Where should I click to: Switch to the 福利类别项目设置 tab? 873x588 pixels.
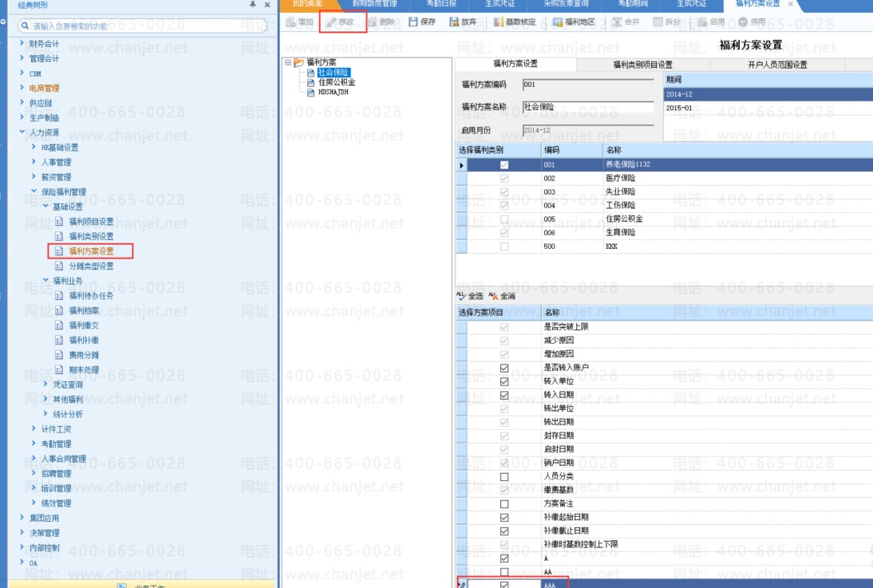tap(642, 65)
